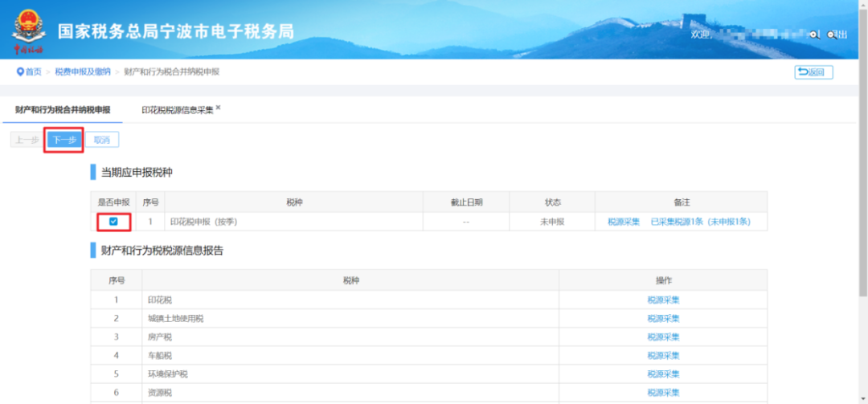Open the 印花税税源信息采集 tab
This screenshot has height=404, width=868.
click(177, 110)
